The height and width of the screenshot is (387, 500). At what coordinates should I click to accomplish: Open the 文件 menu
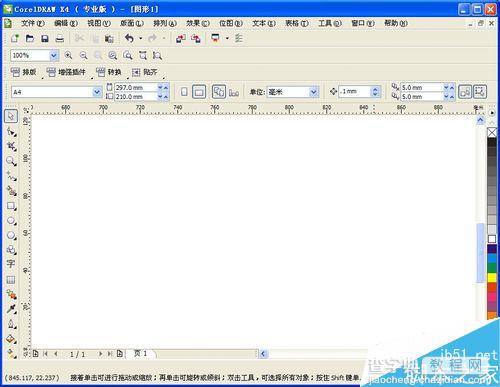[33, 23]
